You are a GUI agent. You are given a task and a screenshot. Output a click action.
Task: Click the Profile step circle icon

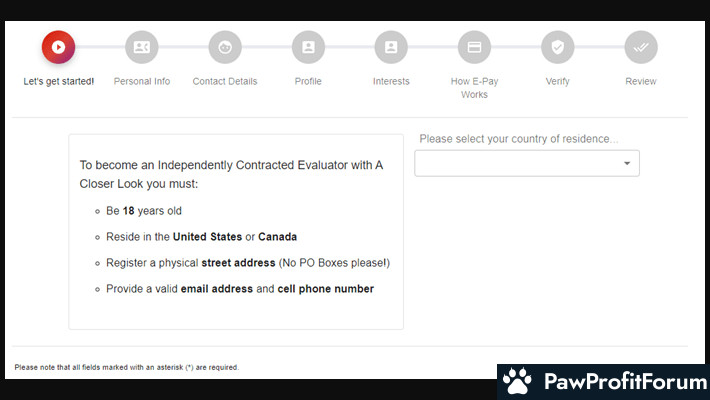[308, 47]
